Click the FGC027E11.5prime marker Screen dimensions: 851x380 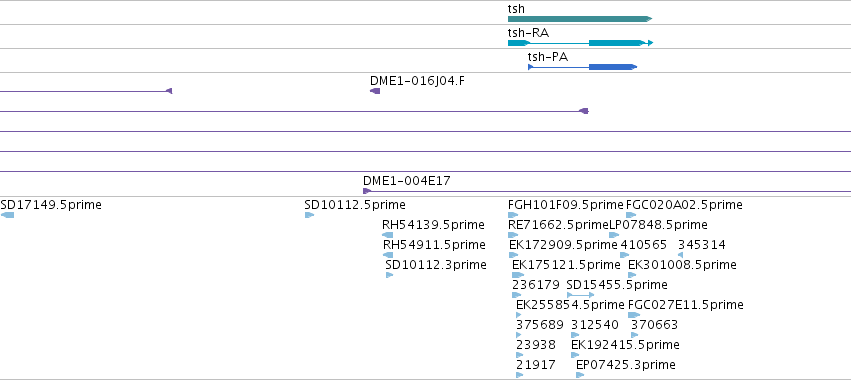pos(633,315)
